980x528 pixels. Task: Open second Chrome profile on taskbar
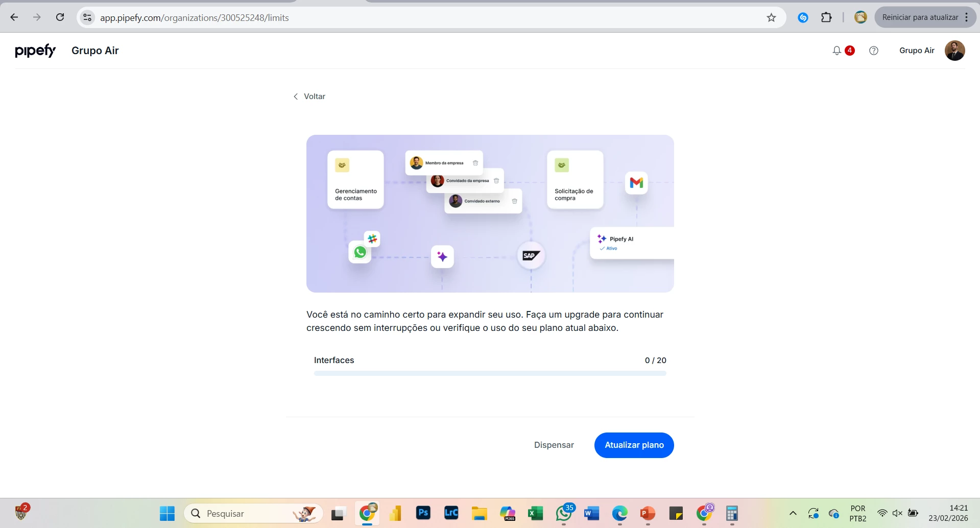pos(705,513)
